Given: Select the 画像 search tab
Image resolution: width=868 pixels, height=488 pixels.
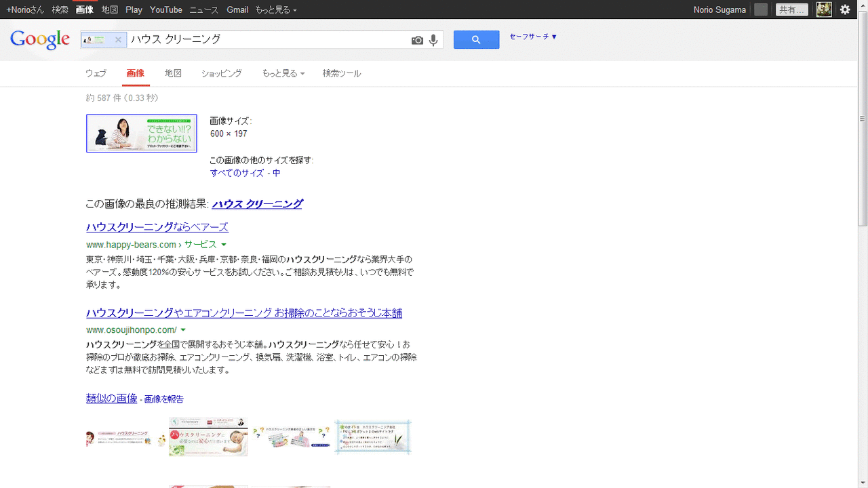Looking at the screenshot, I should [136, 73].
